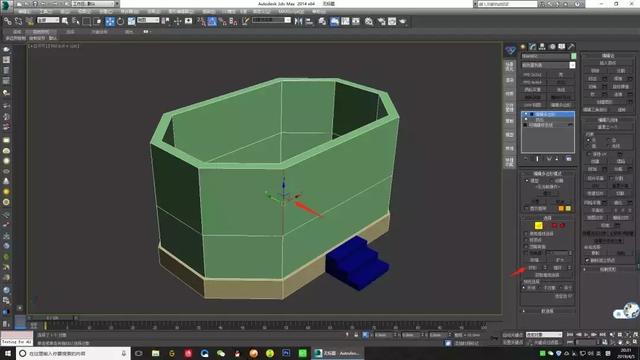Click the Align tool icon

(x=309, y=21)
